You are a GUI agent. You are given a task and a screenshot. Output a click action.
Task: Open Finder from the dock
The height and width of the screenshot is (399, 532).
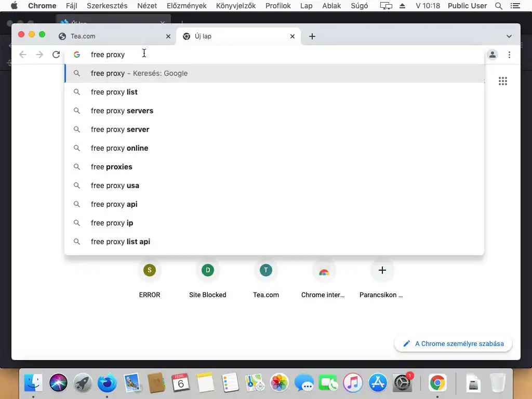(x=33, y=383)
